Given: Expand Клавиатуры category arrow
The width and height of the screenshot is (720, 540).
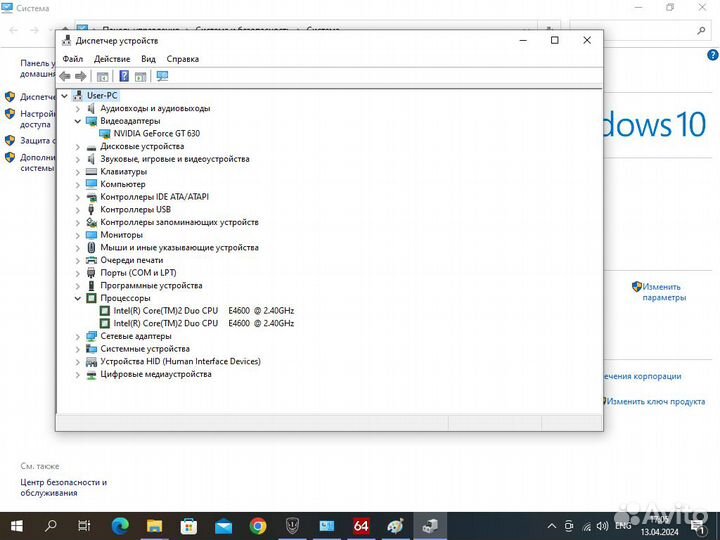Looking at the screenshot, I should tap(78, 172).
